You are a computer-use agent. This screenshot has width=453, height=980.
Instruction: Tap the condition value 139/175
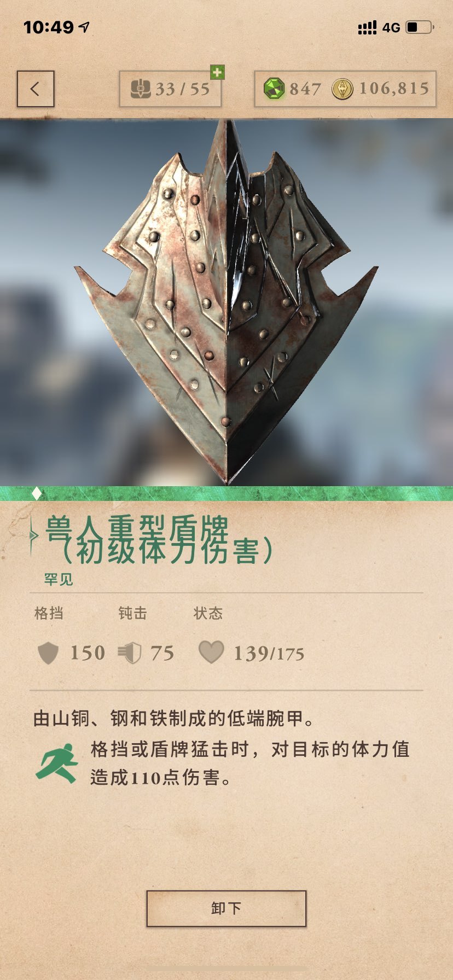pos(269,654)
